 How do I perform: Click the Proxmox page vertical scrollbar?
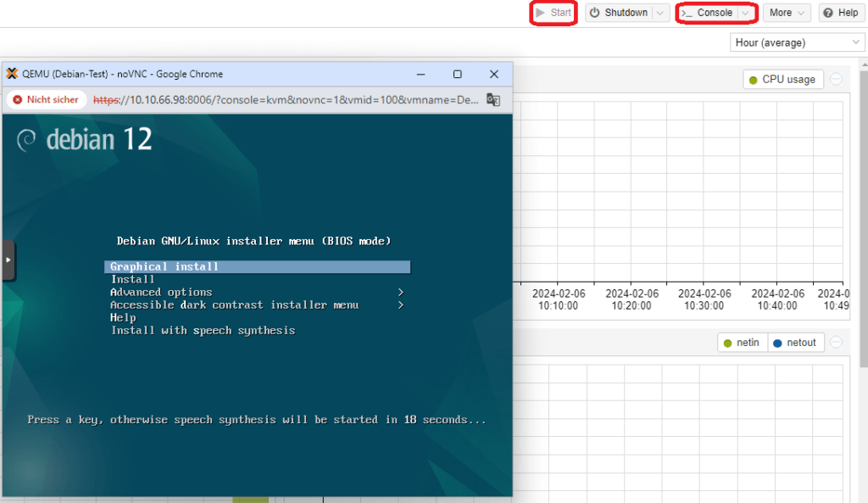(x=864, y=219)
